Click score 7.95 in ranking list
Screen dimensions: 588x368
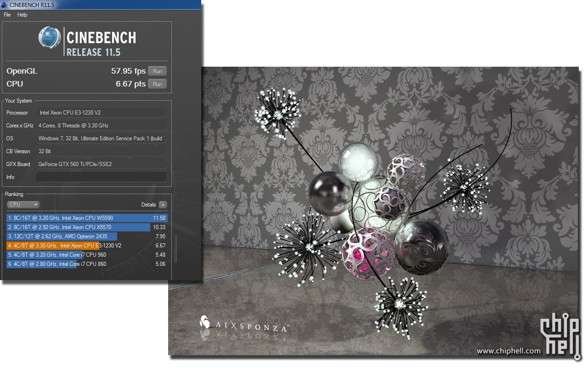[160, 236]
